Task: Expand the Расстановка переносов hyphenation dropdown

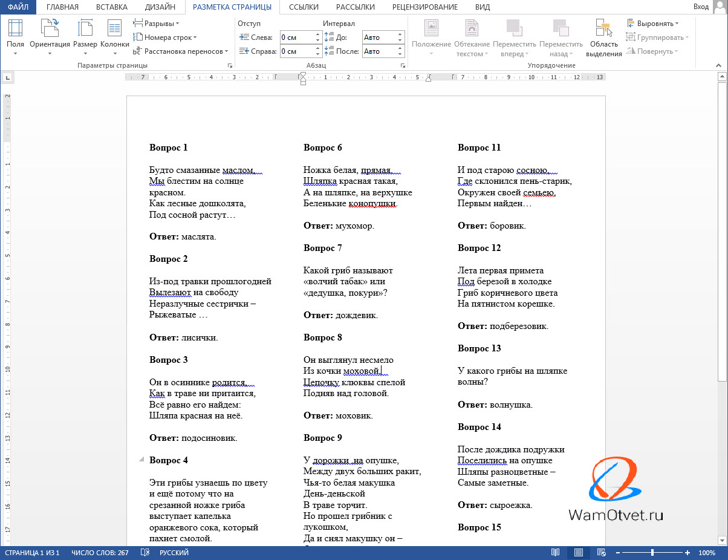Action: (181, 51)
